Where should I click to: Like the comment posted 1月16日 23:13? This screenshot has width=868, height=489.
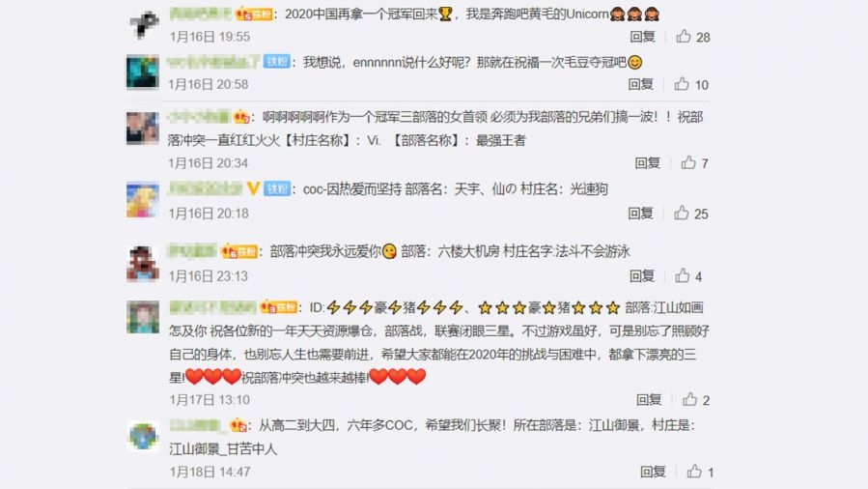(683, 275)
